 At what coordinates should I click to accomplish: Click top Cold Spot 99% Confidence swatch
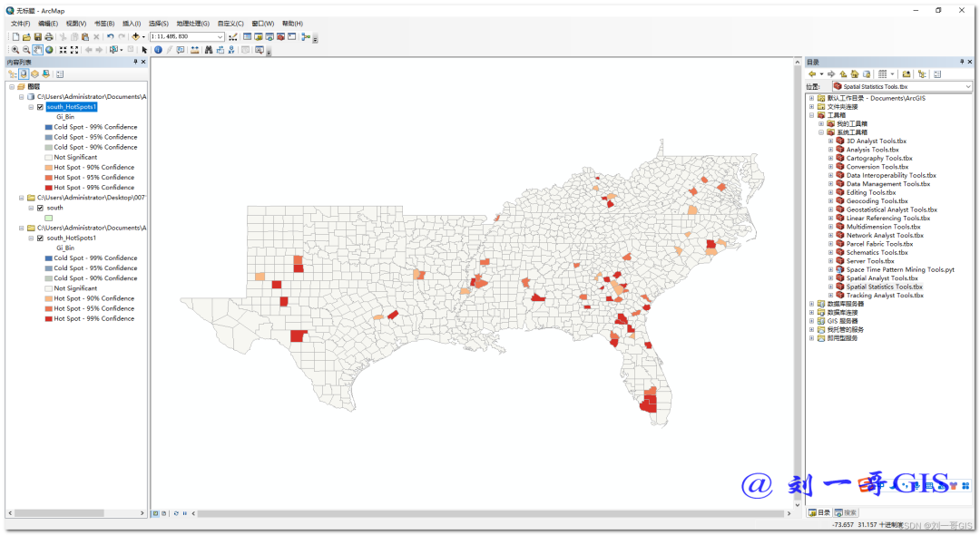pos(48,127)
